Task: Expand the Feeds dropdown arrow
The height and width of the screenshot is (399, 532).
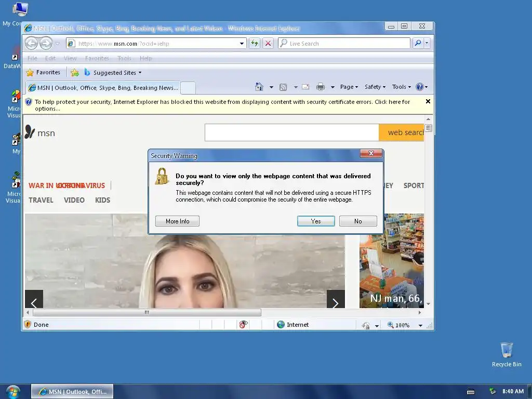Action: click(x=296, y=87)
